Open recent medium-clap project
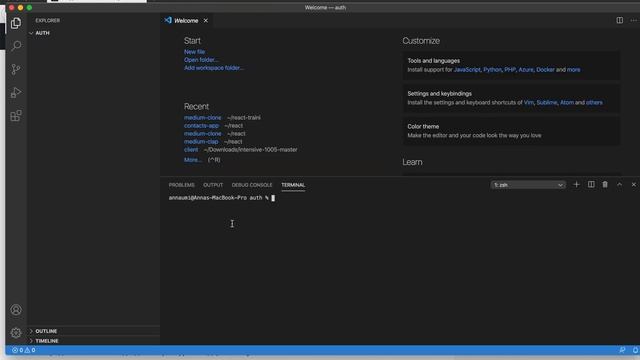 (201, 142)
